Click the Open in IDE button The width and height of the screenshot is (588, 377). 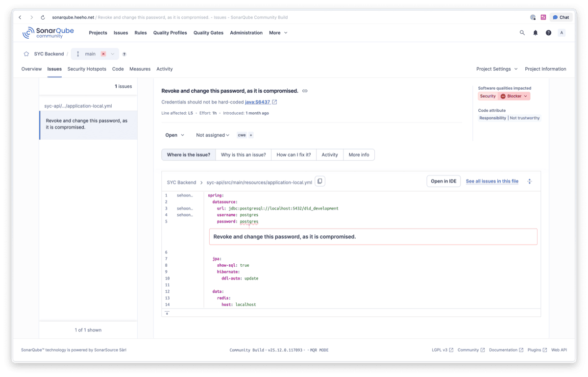coord(443,181)
